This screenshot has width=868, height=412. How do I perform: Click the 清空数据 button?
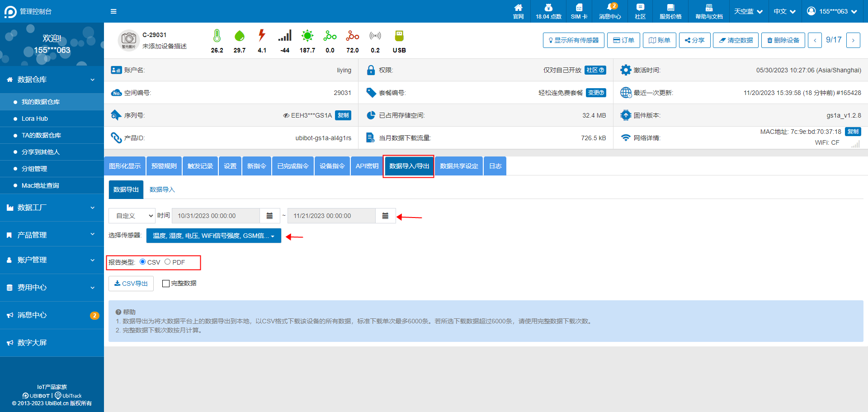tap(736, 40)
